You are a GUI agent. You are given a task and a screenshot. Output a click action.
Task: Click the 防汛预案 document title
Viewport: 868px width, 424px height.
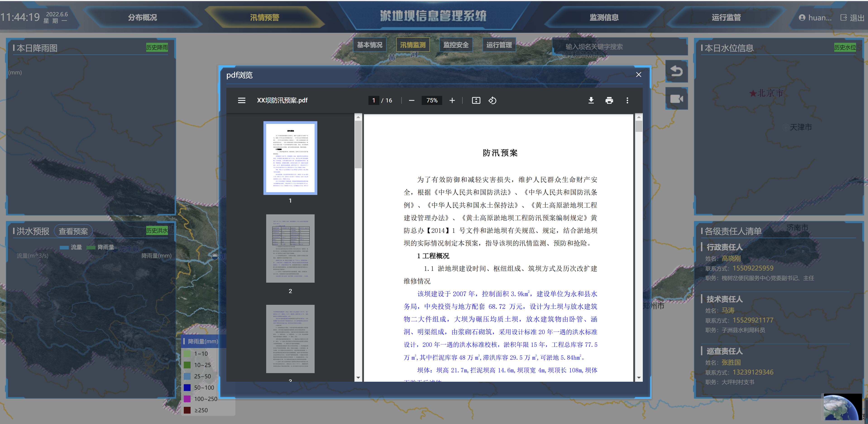click(500, 153)
